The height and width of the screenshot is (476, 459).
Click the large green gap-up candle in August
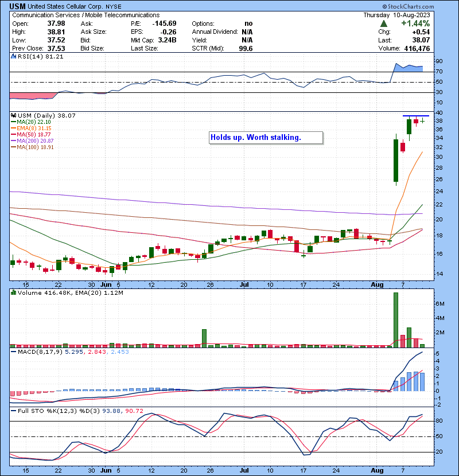395,160
